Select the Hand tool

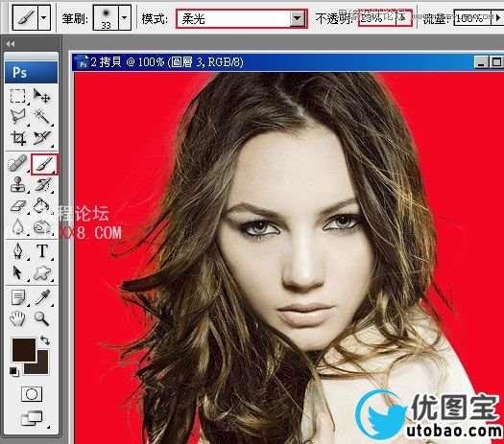point(17,318)
